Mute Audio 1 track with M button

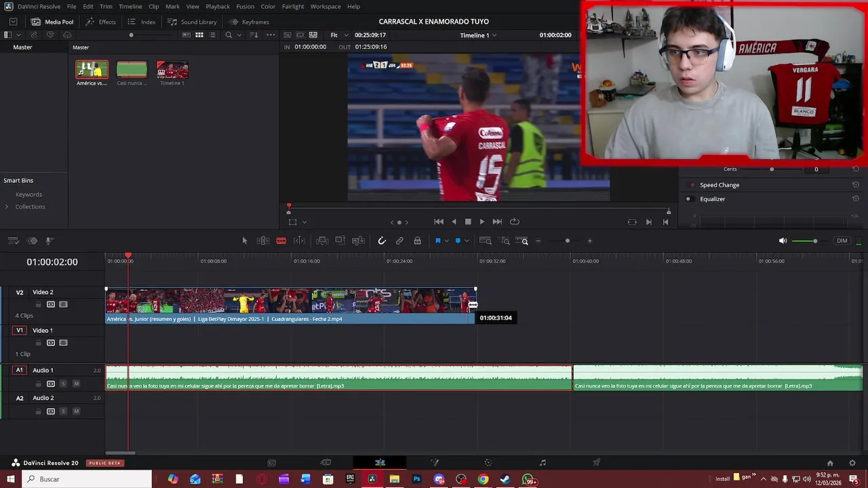(76, 384)
